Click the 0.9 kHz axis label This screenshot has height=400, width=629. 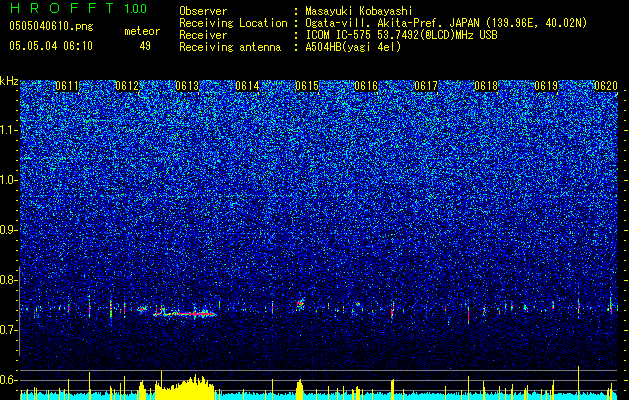tap(9, 230)
